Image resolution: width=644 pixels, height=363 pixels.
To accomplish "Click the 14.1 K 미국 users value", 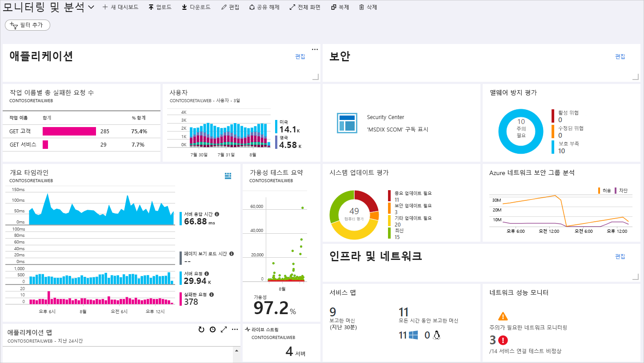I will click(x=290, y=130).
